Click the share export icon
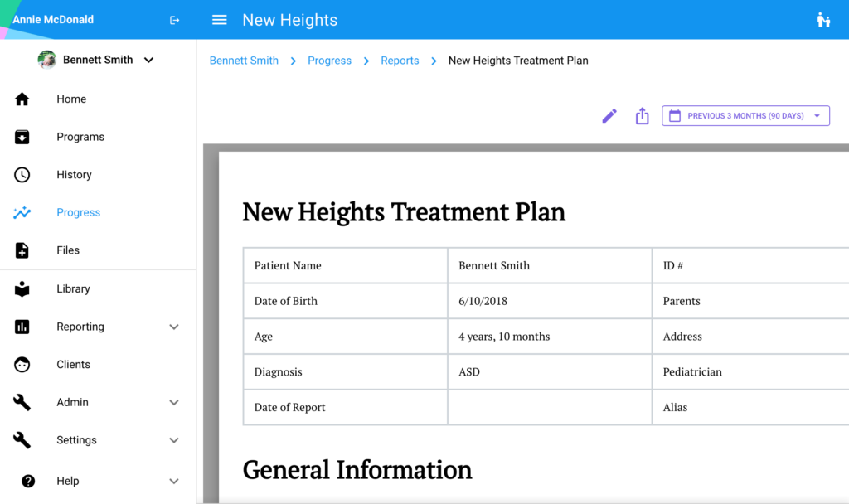This screenshot has height=504, width=849. coord(642,116)
